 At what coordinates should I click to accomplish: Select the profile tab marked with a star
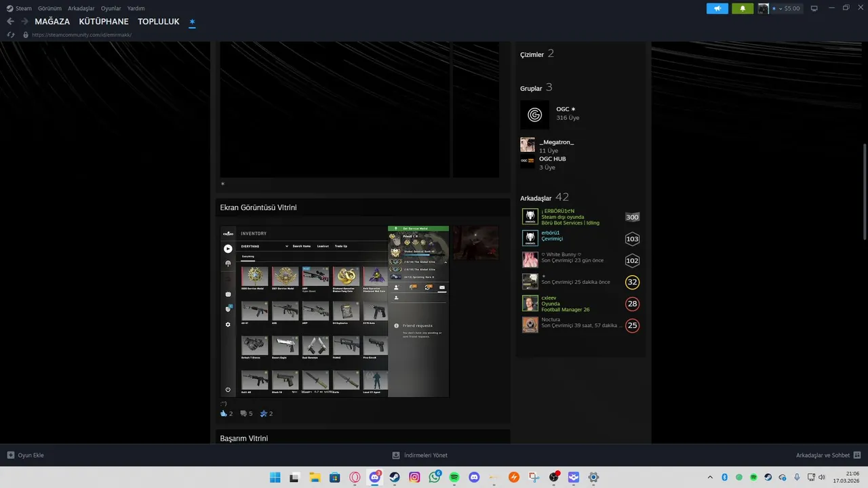coord(192,22)
